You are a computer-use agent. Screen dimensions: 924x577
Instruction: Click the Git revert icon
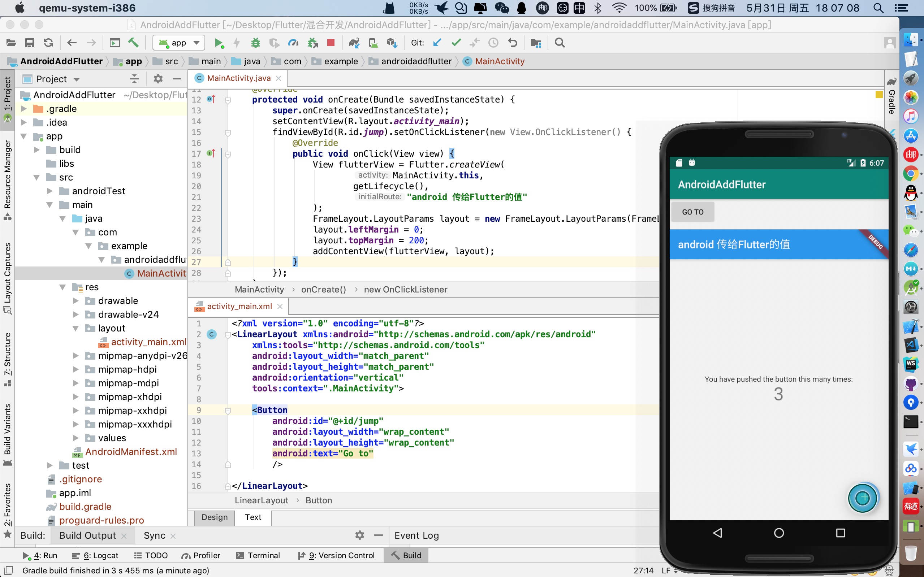[513, 43]
